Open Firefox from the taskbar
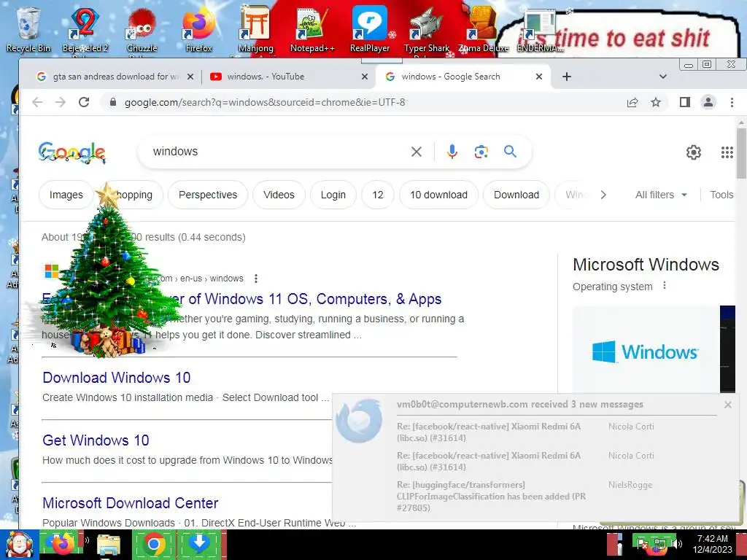This screenshot has width=747, height=560. point(63,545)
